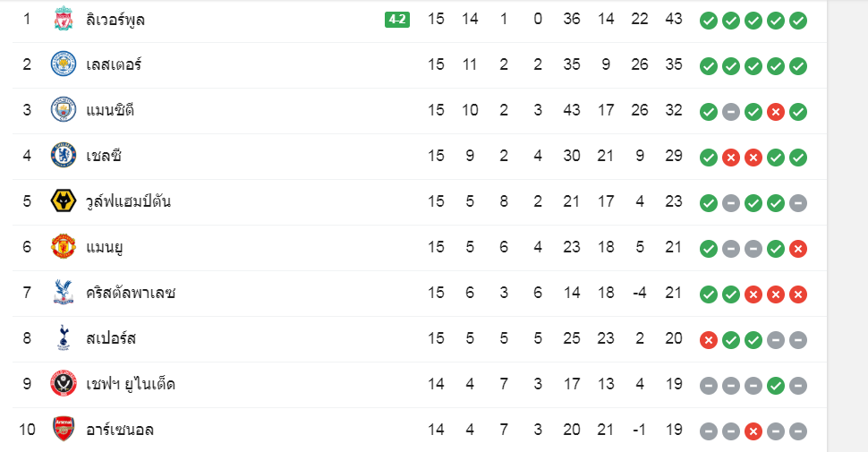Screen dimensions: 868x452
Task: Click the green 4-2 live score badge
Action: [397, 20]
